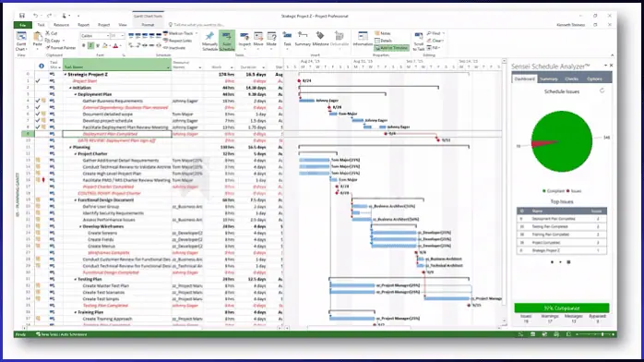
Task: Insert a Milestone from ribbon
Action: pyautogui.click(x=320, y=39)
